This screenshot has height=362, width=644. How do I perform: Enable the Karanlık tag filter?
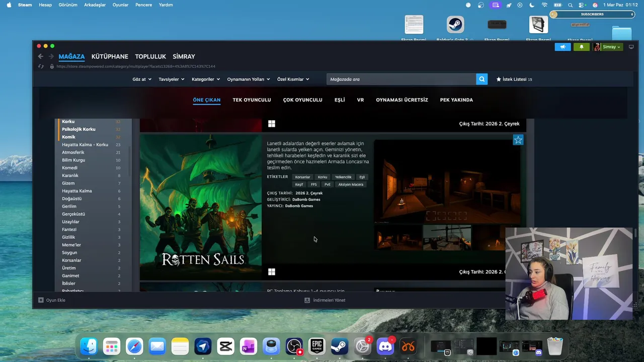coord(70,175)
